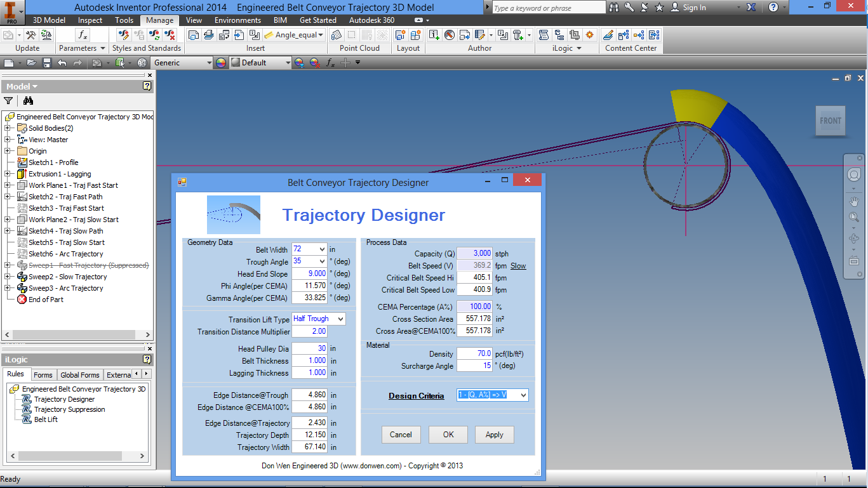Open the Environments ribbon tab

click(x=238, y=20)
